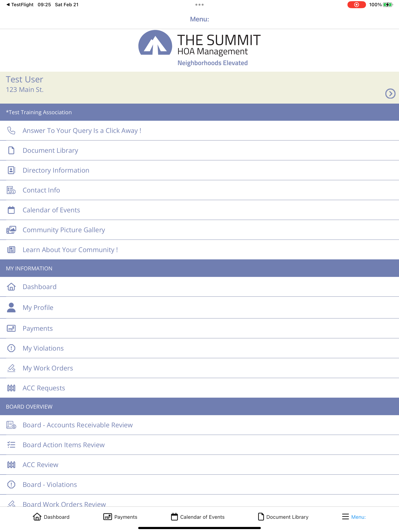
Task: Tap the Payments card icon in list
Action: [x=11, y=328]
